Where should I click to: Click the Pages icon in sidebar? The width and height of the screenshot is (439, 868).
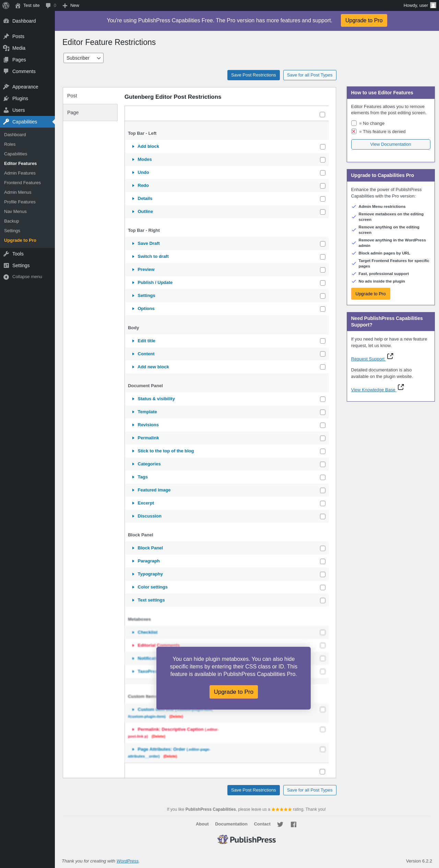point(6,60)
